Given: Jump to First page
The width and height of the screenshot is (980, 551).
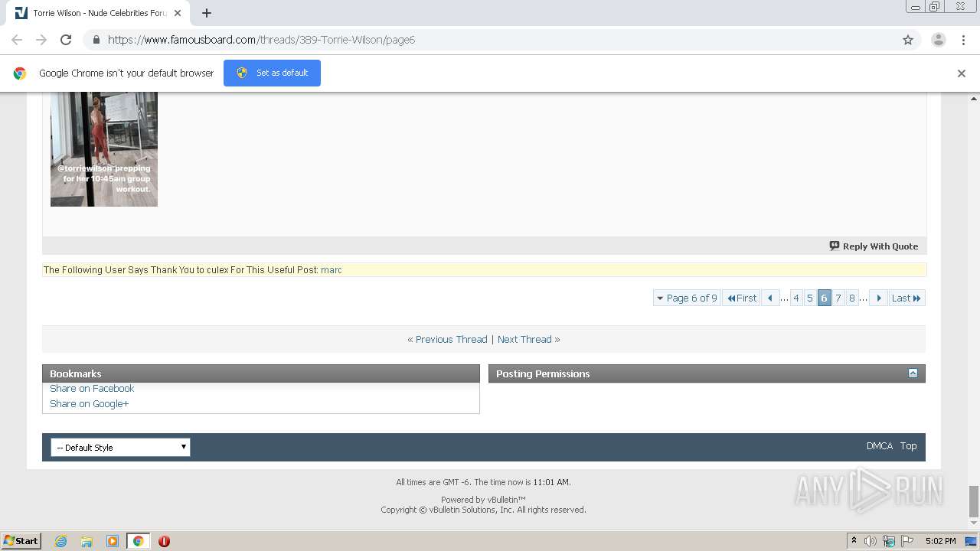Looking at the screenshot, I should 742,298.
